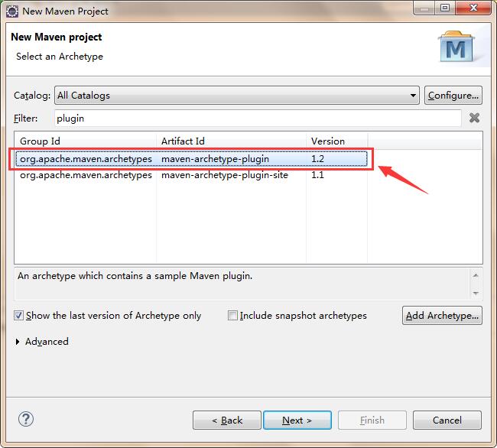
Task: Click the Configure... button
Action: [453, 96]
